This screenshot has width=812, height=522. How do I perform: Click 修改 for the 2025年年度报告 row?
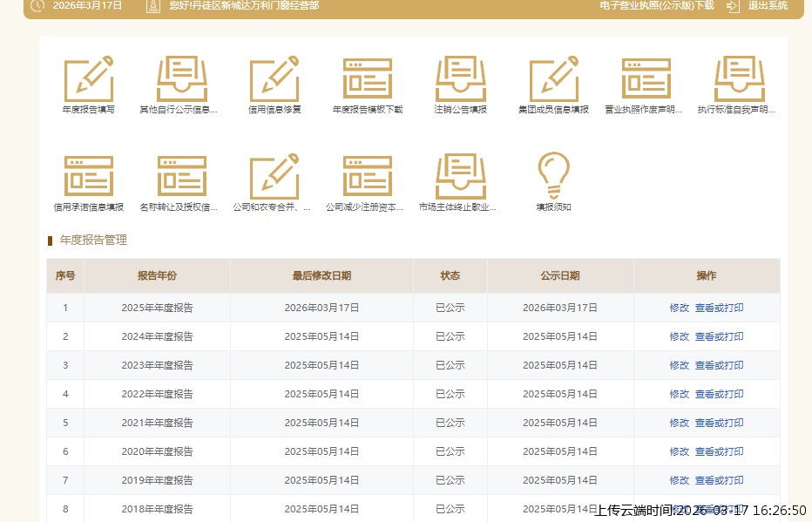click(x=679, y=308)
